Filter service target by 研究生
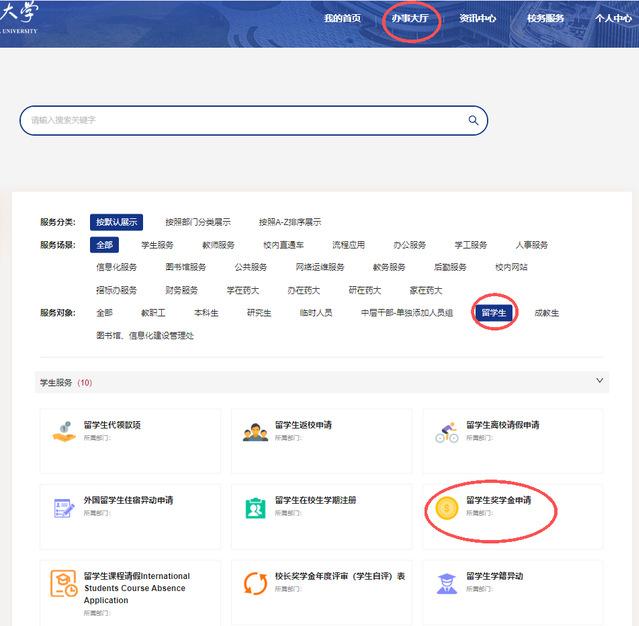639x626 pixels. (x=259, y=313)
